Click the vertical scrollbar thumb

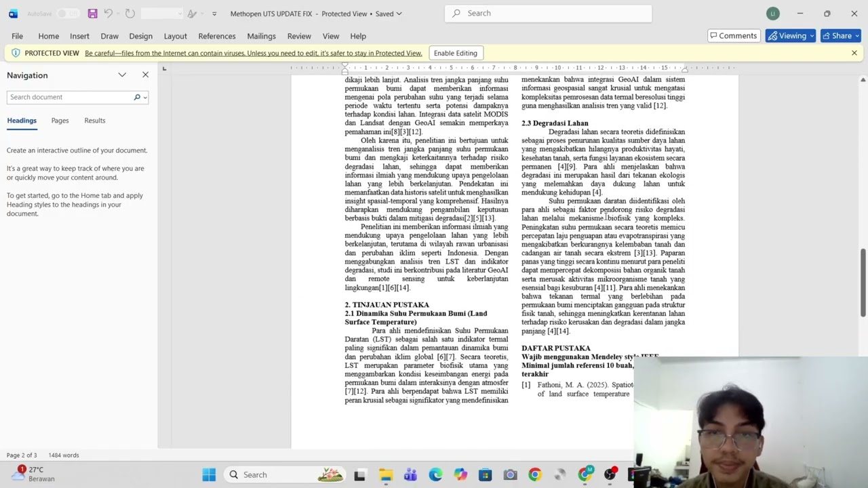863,282
